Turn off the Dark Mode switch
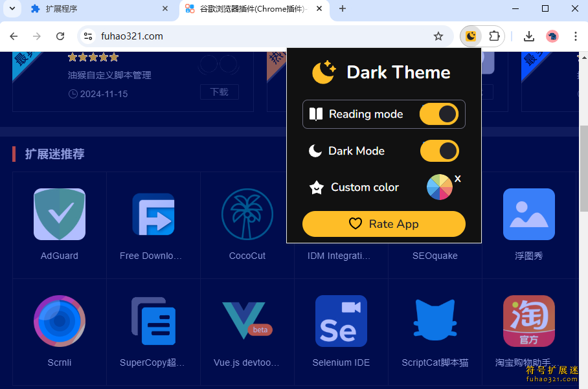This screenshot has width=588, height=389. tap(439, 151)
